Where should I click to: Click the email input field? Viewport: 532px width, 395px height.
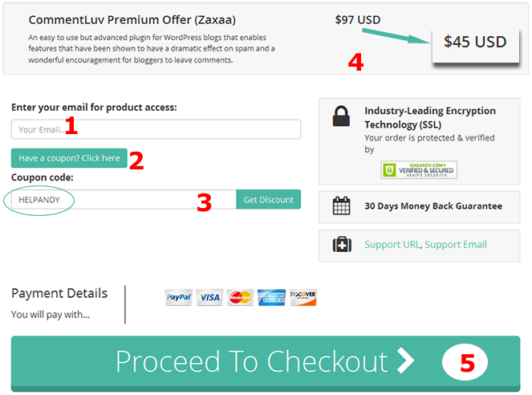tap(156, 129)
